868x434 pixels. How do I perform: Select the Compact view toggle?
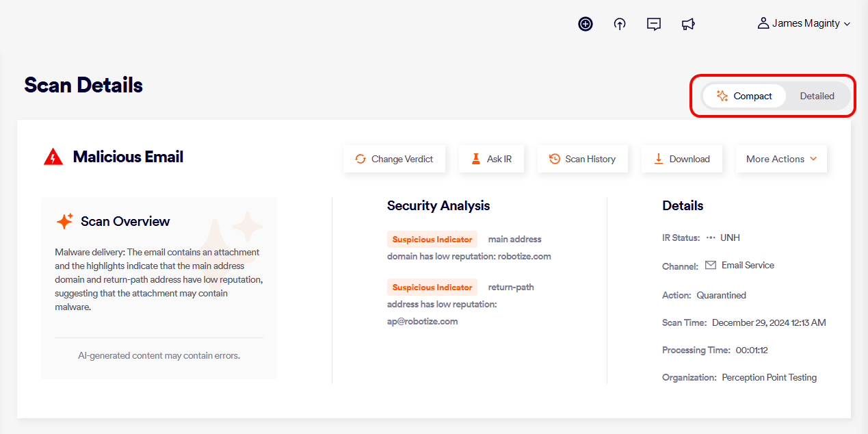[x=744, y=96]
